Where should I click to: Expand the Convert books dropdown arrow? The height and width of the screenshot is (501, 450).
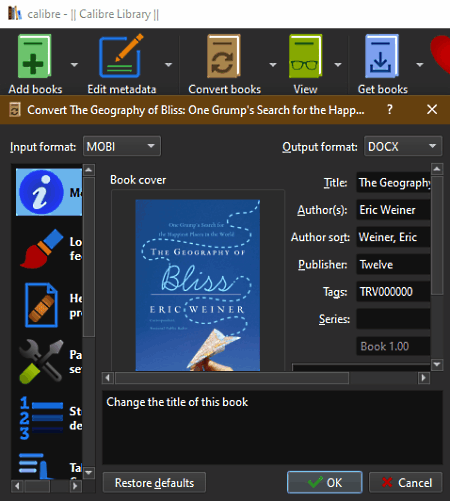(273, 64)
